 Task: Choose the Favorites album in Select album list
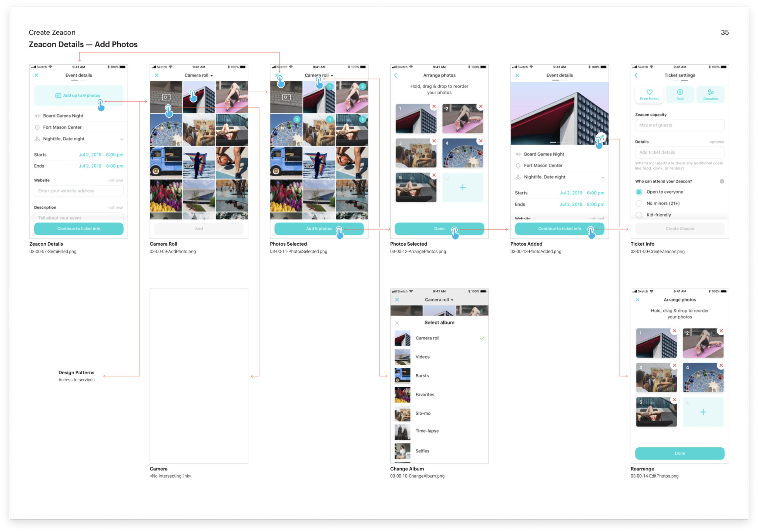[424, 395]
